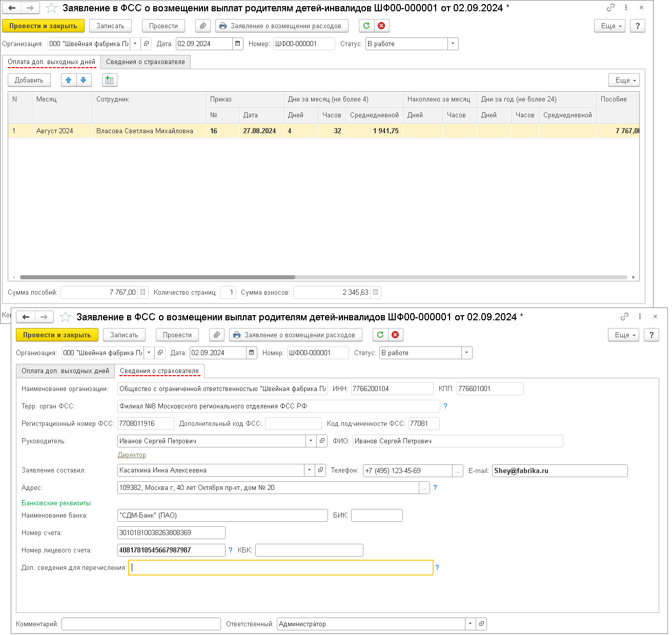This screenshot has width=672, height=635.
Task: Click the ellipsis button in the Адрес field
Action: 424,488
